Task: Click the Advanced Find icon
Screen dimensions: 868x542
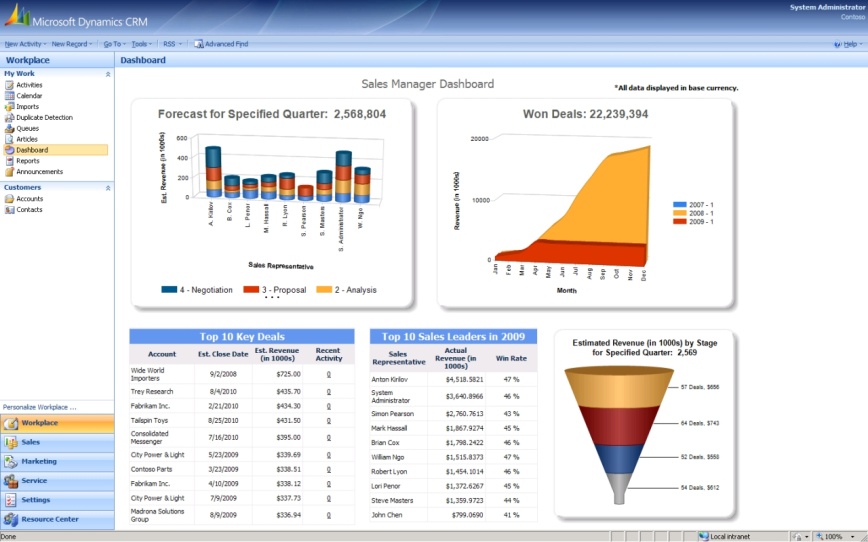Action: coord(199,44)
